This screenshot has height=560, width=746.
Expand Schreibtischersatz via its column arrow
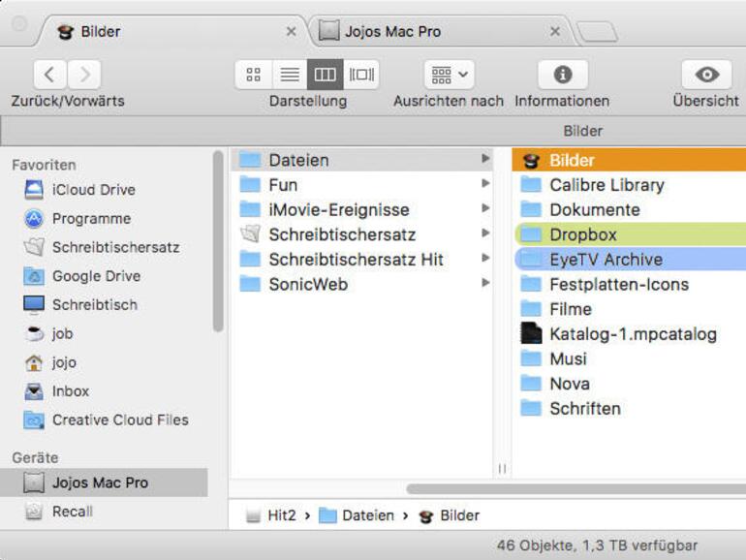point(485,233)
